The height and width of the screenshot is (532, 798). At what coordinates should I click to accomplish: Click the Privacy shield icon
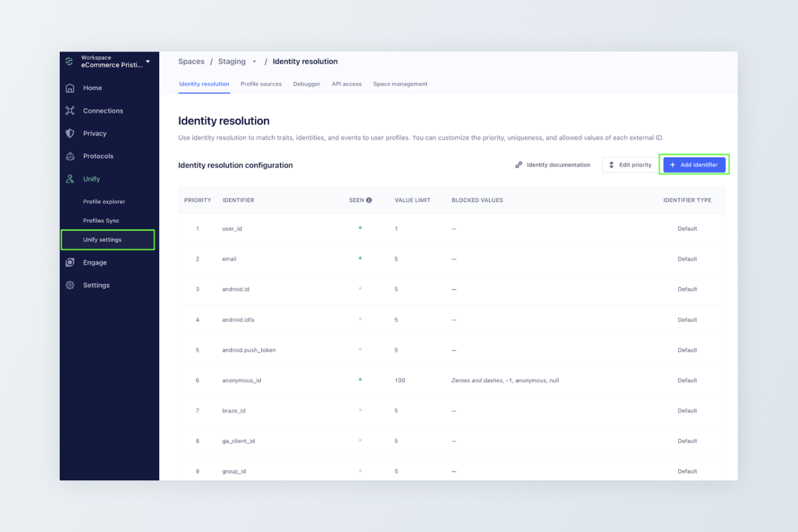pyautogui.click(x=70, y=134)
